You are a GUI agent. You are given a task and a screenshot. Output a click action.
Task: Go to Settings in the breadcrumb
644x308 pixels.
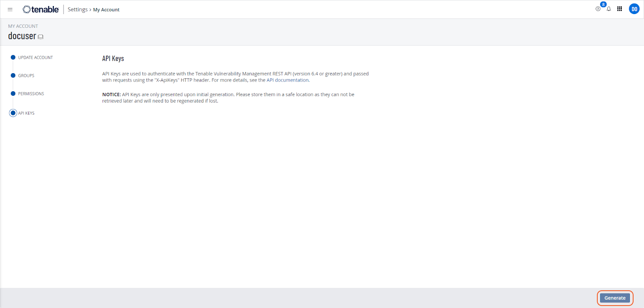click(77, 10)
